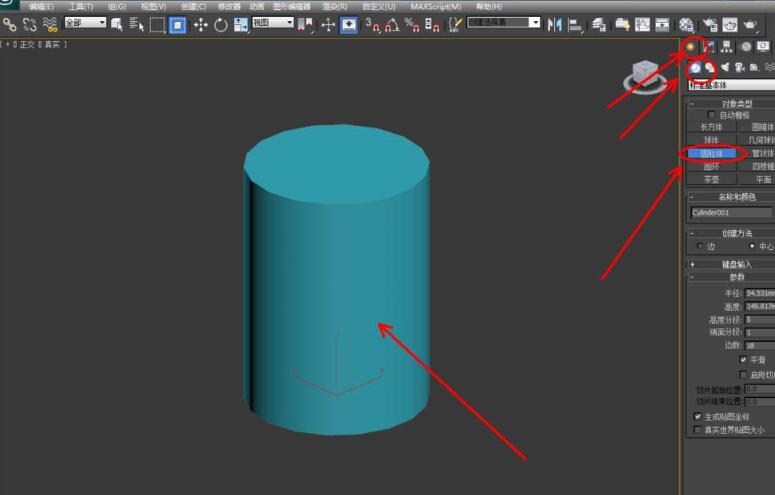Select the Geometry category icon

coord(695,67)
